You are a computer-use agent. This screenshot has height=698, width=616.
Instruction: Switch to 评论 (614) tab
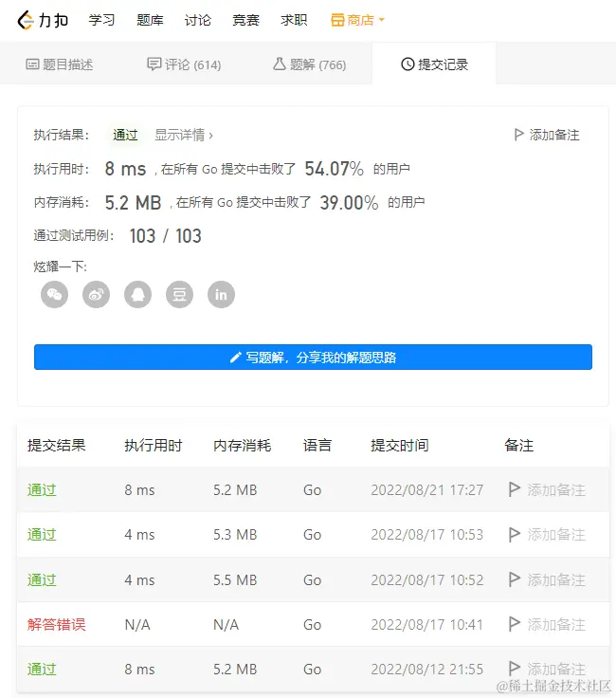point(184,65)
